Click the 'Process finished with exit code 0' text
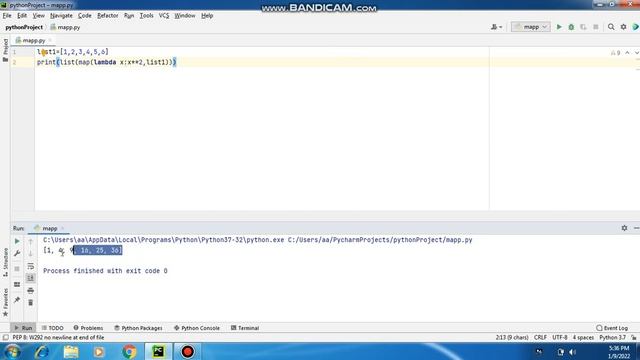640x360 pixels. [x=105, y=271]
